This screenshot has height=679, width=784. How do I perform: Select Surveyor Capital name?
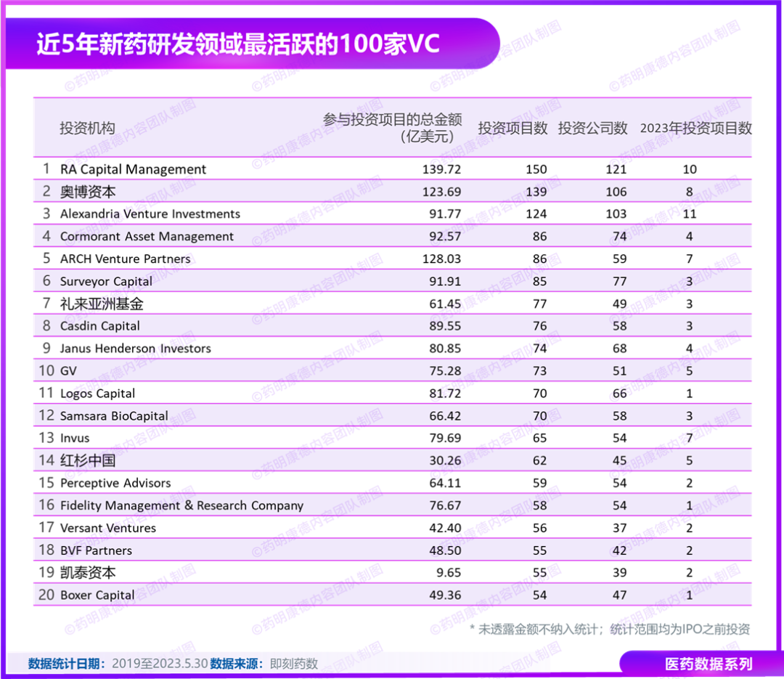[x=106, y=281]
